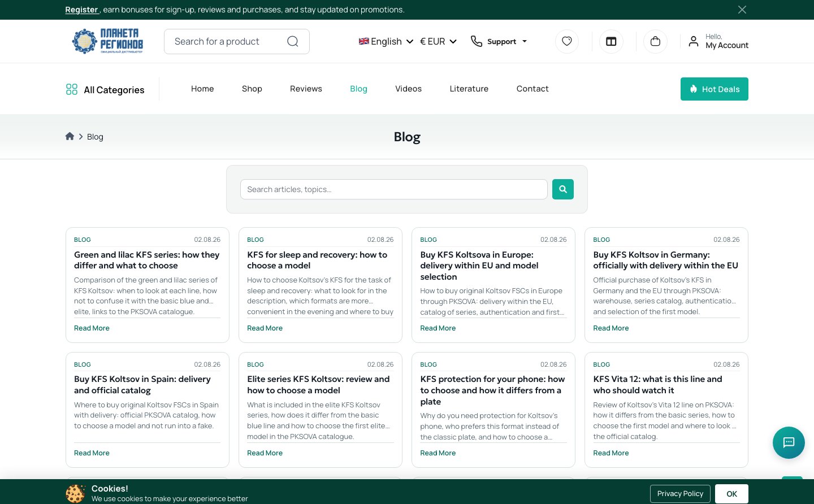Click the cookie image in cookie notice
The width and height of the screenshot is (814, 504).
pyautogui.click(x=75, y=493)
